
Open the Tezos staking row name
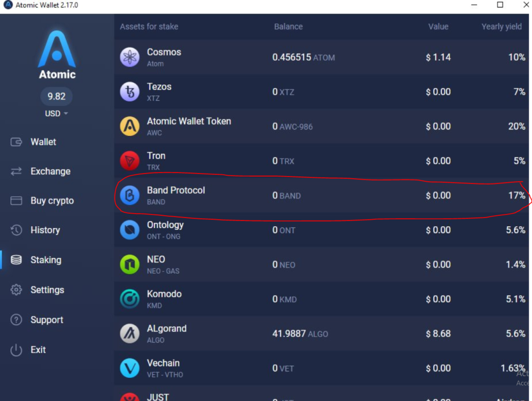coord(159,87)
